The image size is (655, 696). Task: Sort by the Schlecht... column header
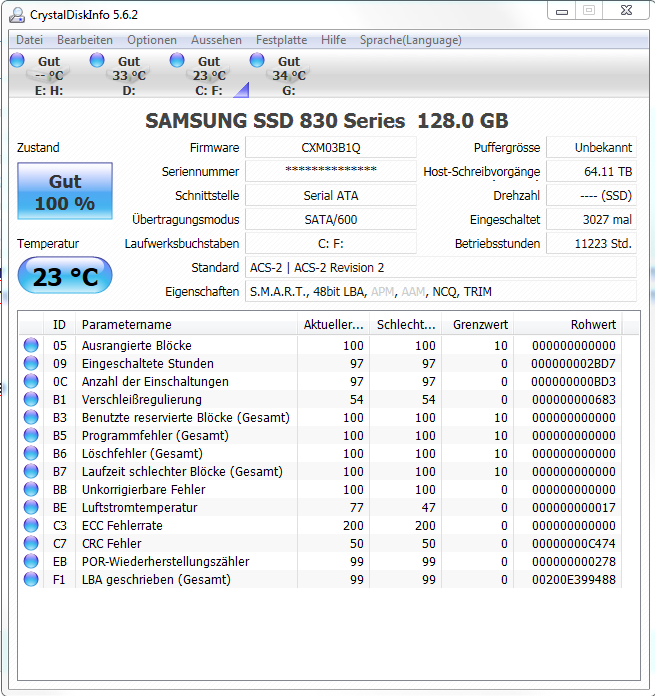406,324
